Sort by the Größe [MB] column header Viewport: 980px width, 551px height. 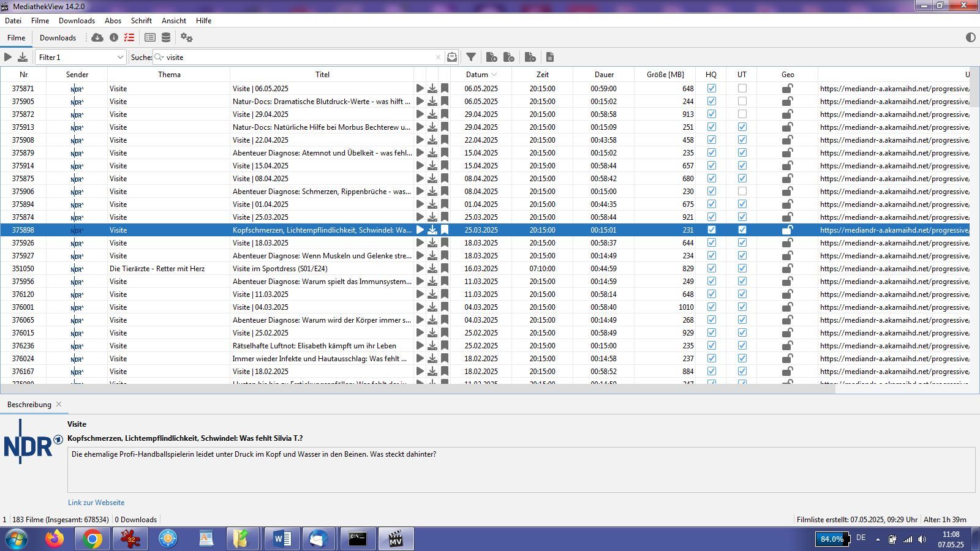tap(665, 74)
